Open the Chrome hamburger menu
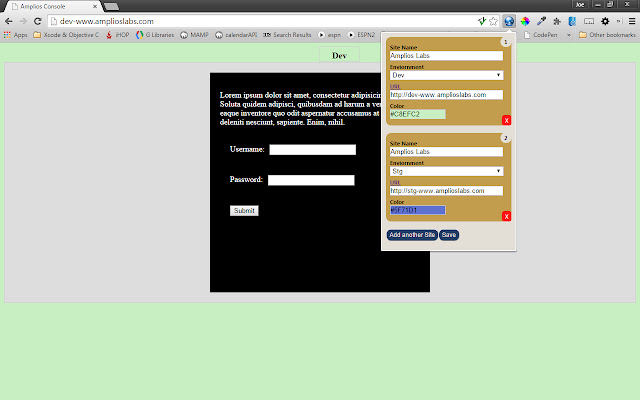Screen dimensions: 640x400 tap(632, 21)
